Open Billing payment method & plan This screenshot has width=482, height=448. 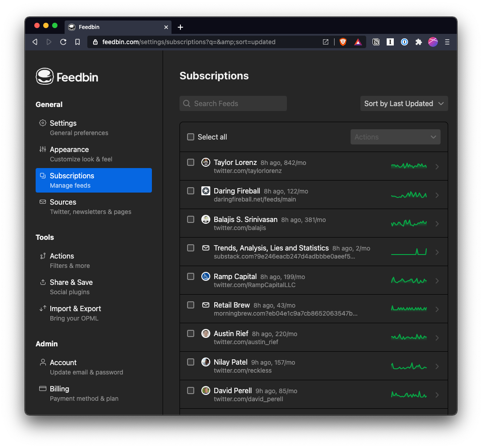94,394
